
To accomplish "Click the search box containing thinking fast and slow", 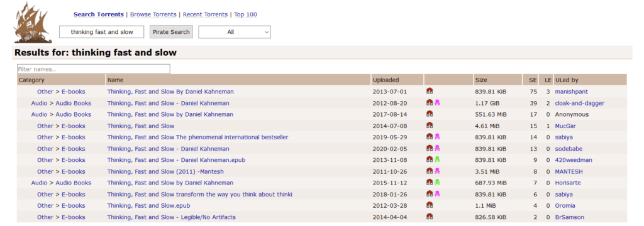I will tap(102, 32).
